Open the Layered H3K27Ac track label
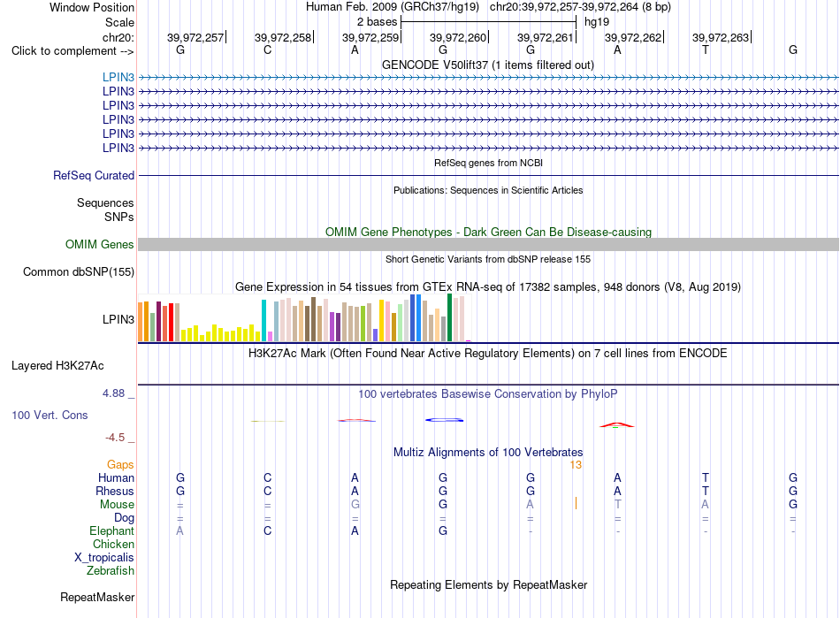 tap(57, 366)
